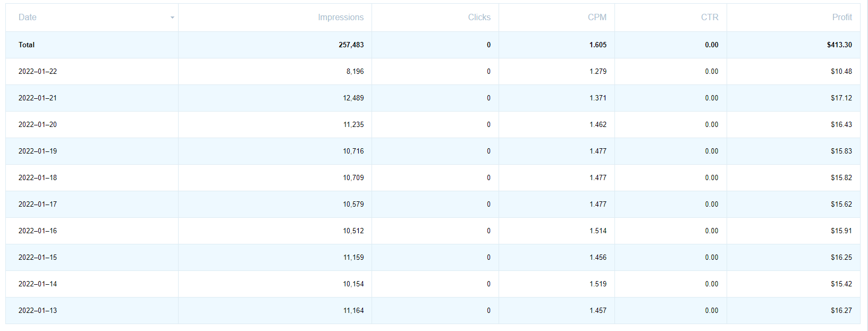Select the 2022-01-22 date row
Image resolution: width=868 pixels, height=331 pixels.
[38, 72]
